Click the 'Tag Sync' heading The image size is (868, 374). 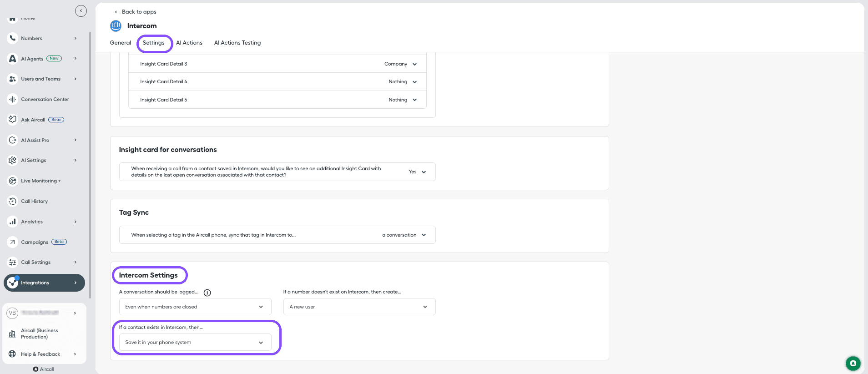point(134,212)
